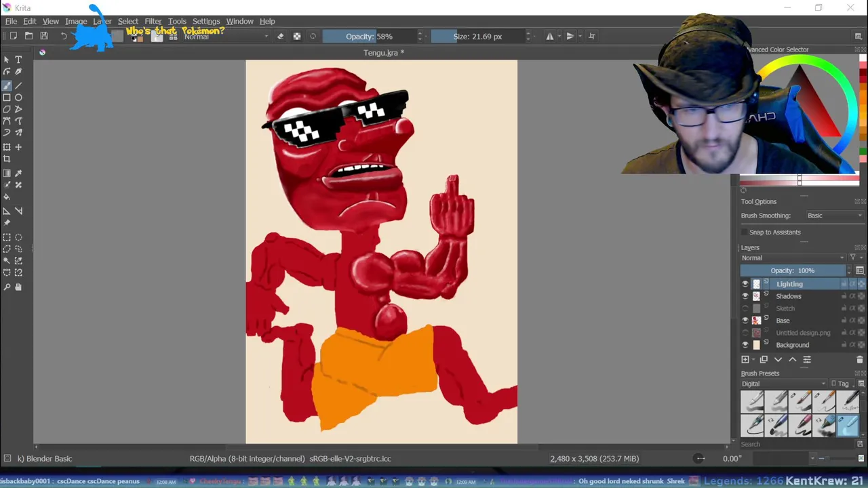
Task: Open the Settings menu
Action: tap(206, 21)
